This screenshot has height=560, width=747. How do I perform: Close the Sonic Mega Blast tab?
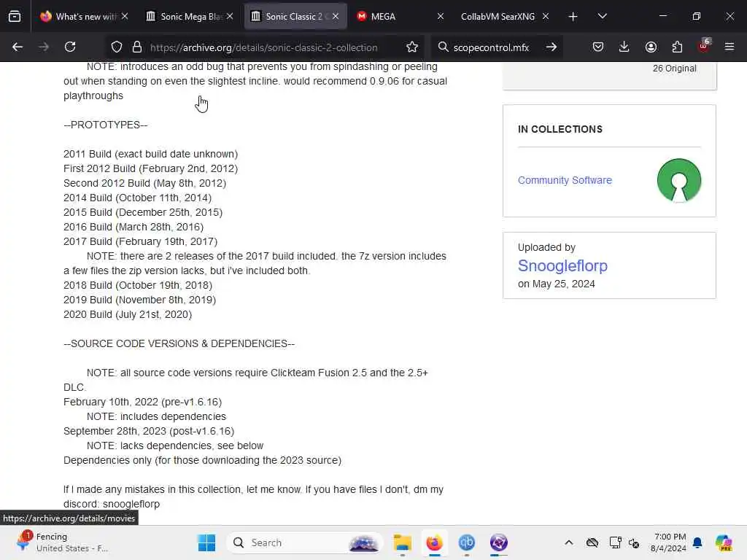[230, 16]
